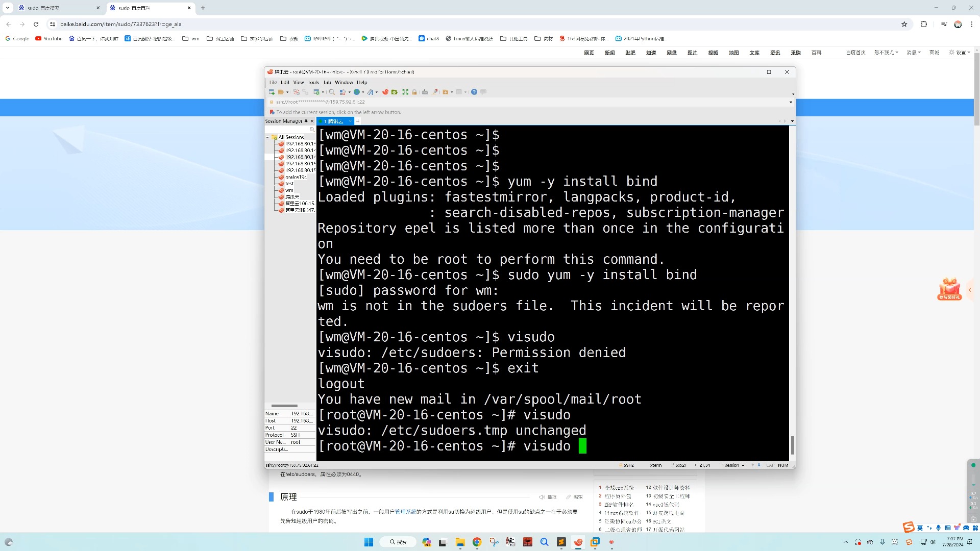Screen dimensions: 980x551
Task: Click the Find magnifier toolbar icon
Action: [x=332, y=92]
